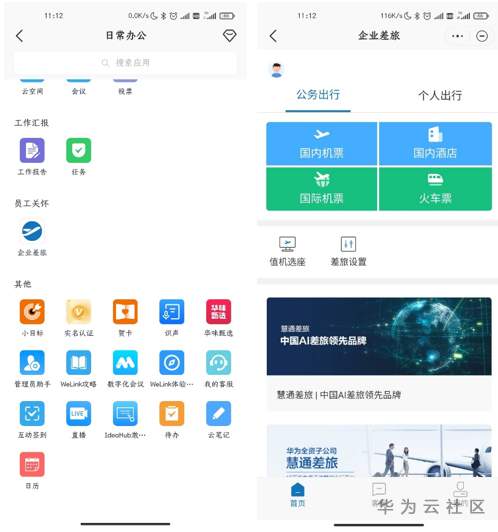
Task: Launch the 互动签到 check-in app
Action: pyautogui.click(x=32, y=414)
